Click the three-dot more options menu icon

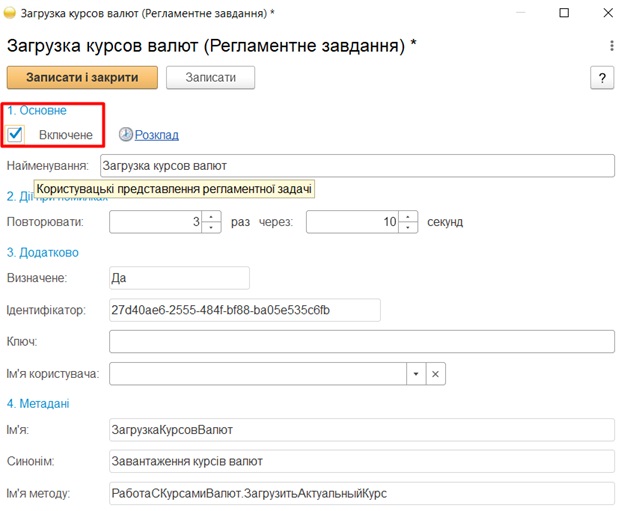click(611, 46)
